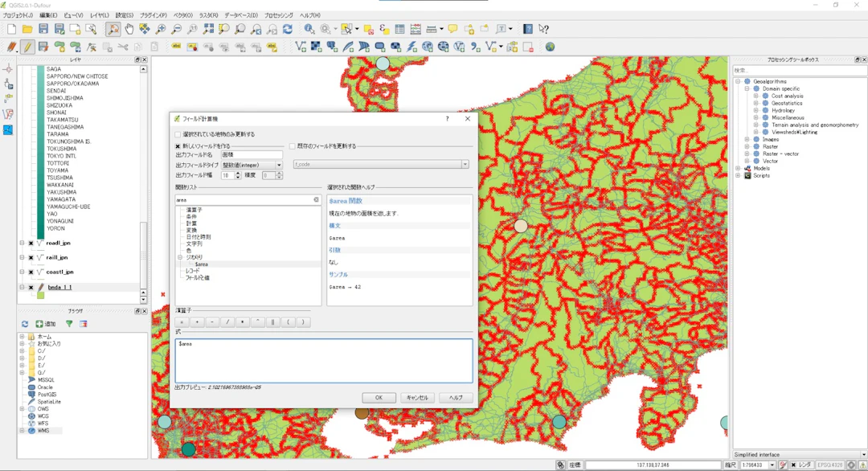This screenshot has height=471, width=868.
Task: Click the 出力フィールド名 input field
Action: (x=252, y=155)
